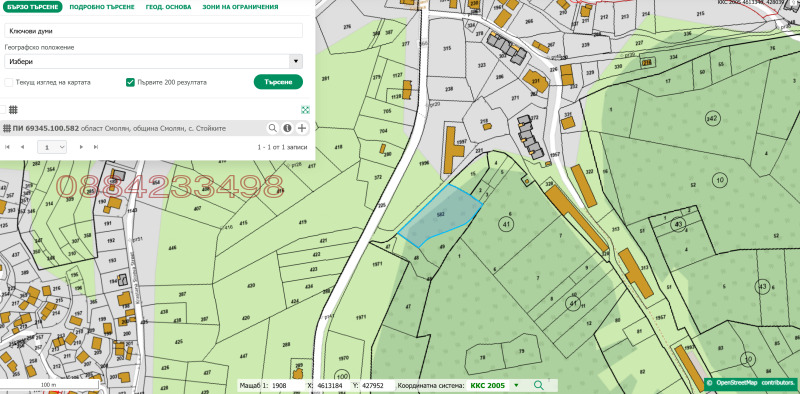Click the 'Търсене' button
The width and height of the screenshot is (800, 394).
click(x=278, y=82)
